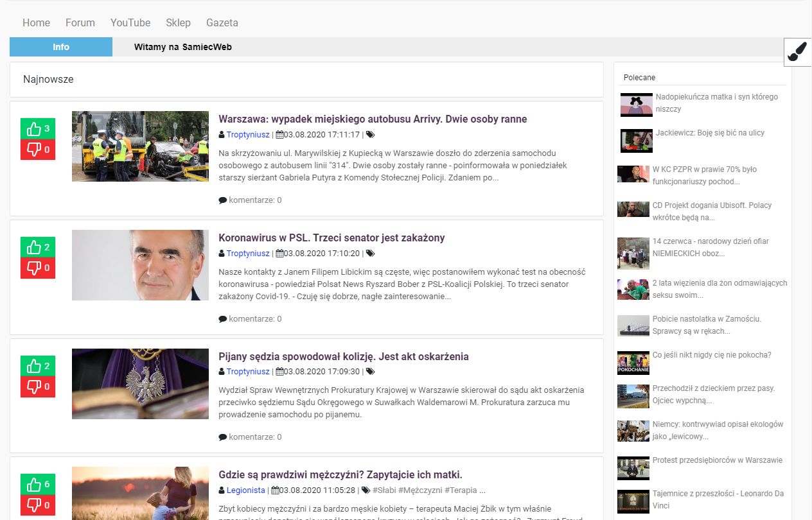This screenshot has width=812, height=520.
Task: Click the POKOCHANIE video thumbnail
Action: point(633,363)
